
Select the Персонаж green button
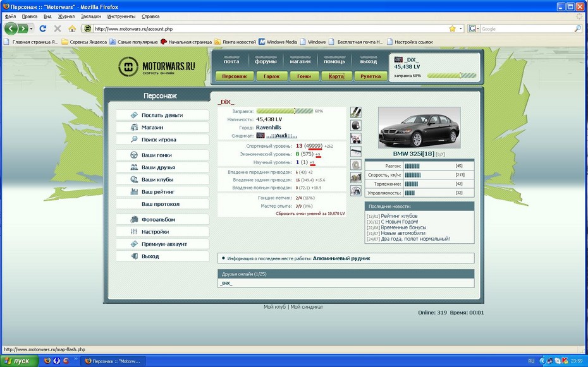click(x=235, y=76)
